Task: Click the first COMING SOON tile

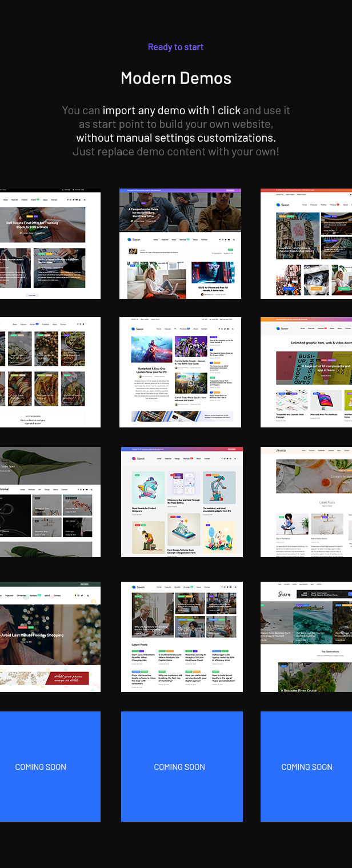Action: coord(50,766)
